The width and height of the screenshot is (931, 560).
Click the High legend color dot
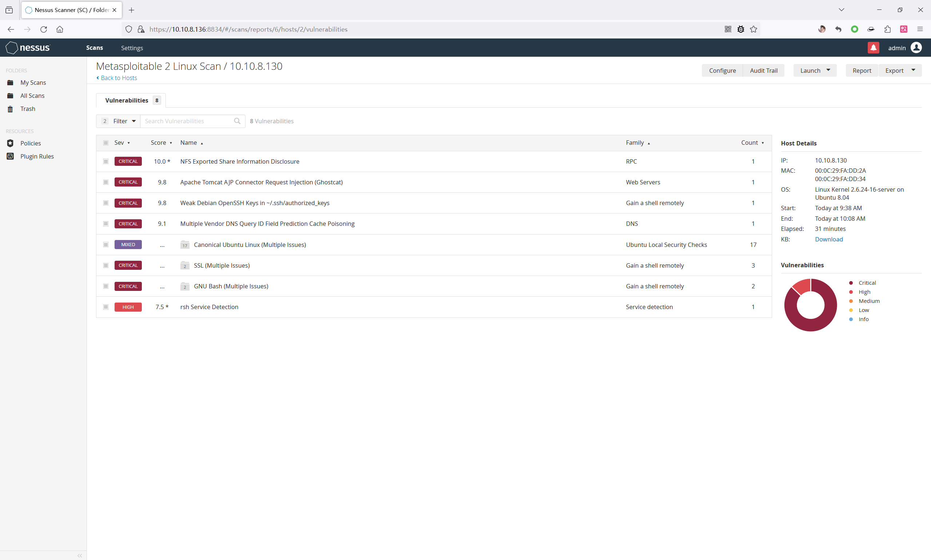(851, 292)
